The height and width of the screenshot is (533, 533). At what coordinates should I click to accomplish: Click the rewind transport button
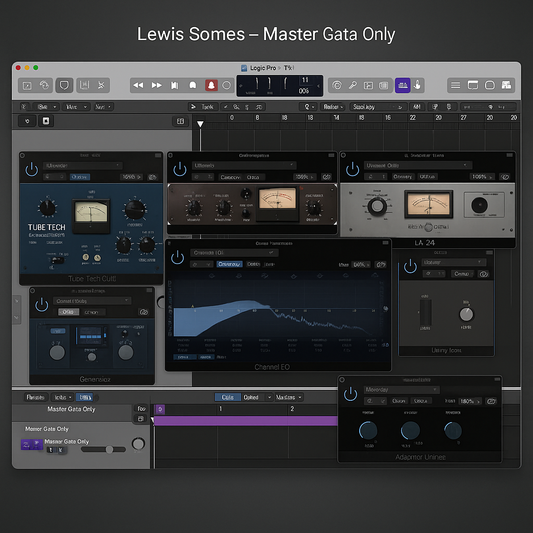pyautogui.click(x=138, y=85)
